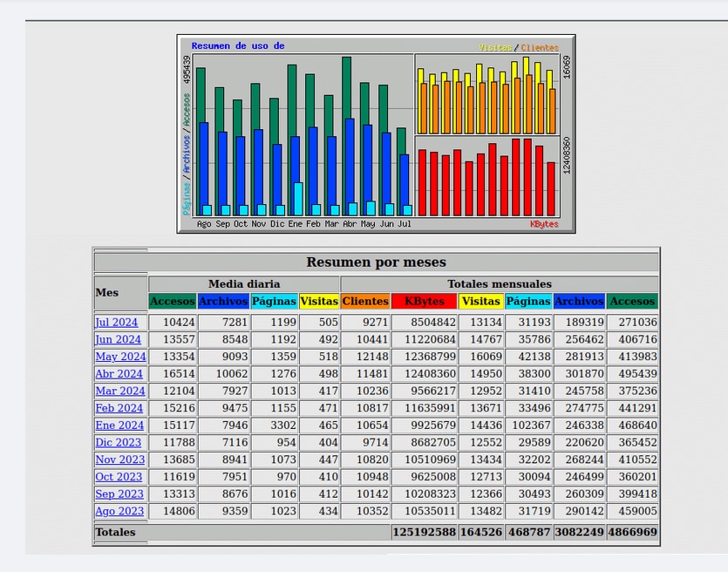The image size is (728, 572).
Task: Open the Ago 2023 statistics link
Action: point(119,511)
